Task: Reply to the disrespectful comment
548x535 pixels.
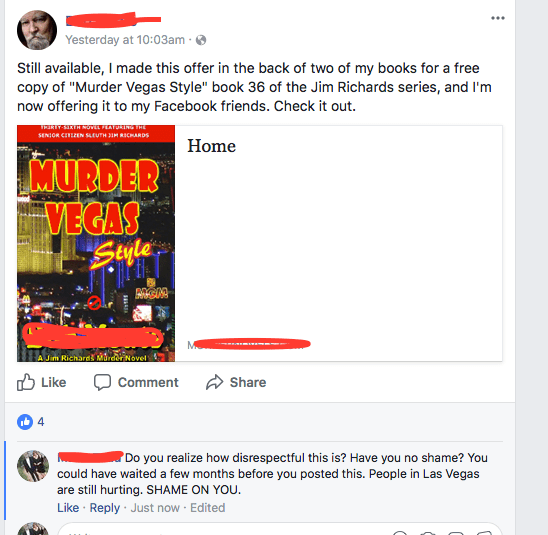Action: coord(104,507)
